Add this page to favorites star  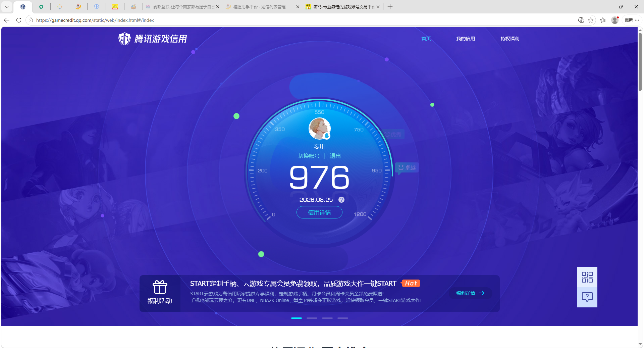coord(591,20)
